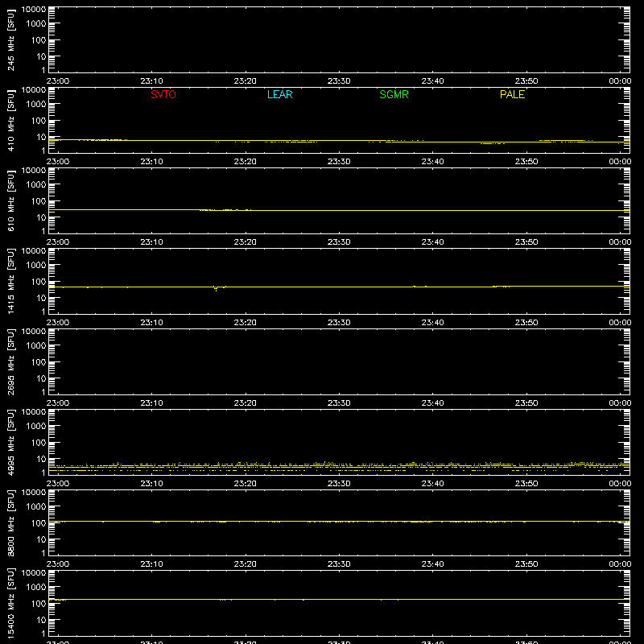Click the 1000 tick on the 15400 MHz axis
Viewport: 644px width, 644px height.
pyautogui.click(x=36, y=588)
